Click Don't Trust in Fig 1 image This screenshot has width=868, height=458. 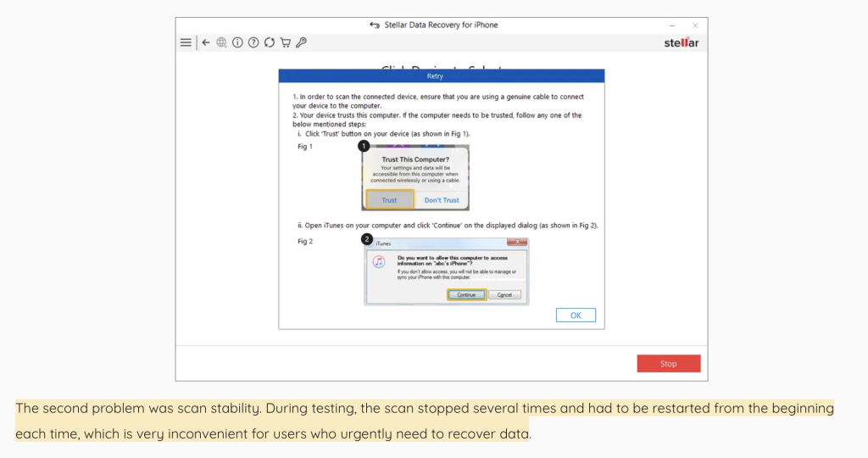pyautogui.click(x=442, y=200)
